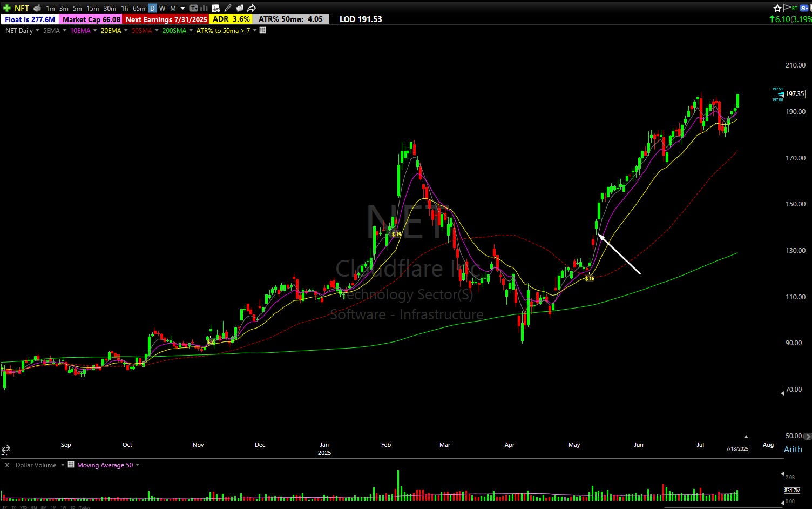The image size is (812, 509).
Task: Click the share arrow icon
Action: [252, 8]
